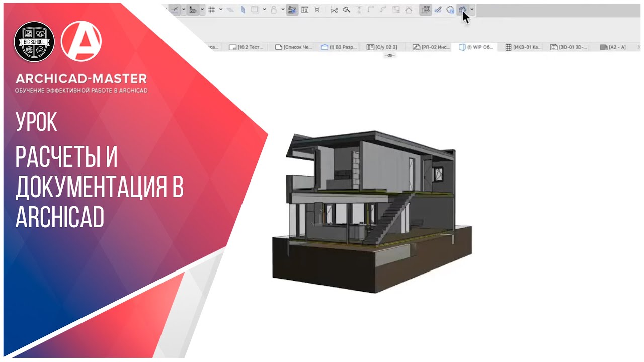The width and height of the screenshot is (644, 362).
Task: Select the scissors split tool
Action: tap(334, 10)
